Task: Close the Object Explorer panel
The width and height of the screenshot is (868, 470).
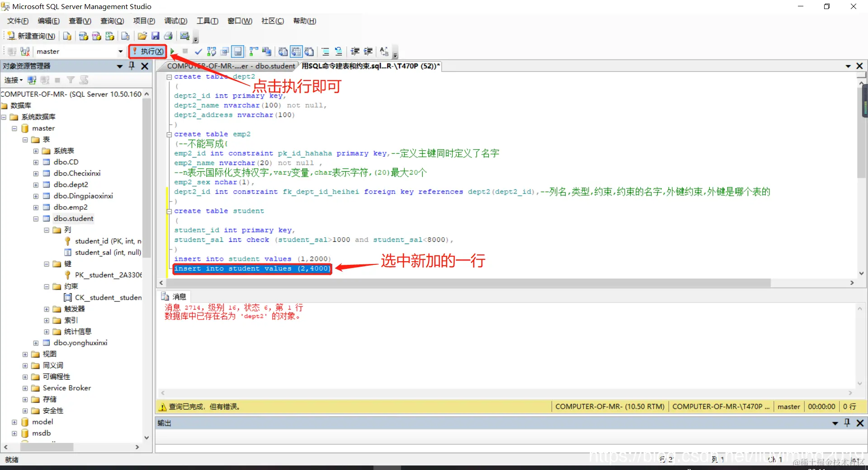Action: 145,66
